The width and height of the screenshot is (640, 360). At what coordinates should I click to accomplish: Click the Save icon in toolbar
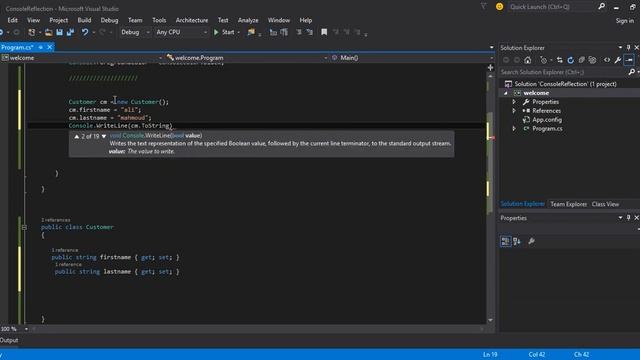click(60, 32)
